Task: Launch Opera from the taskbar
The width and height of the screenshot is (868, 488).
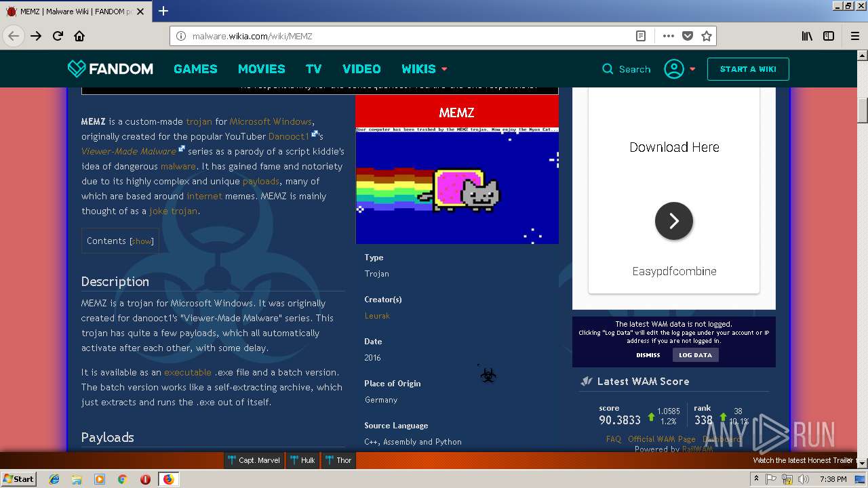Action: 145,479
